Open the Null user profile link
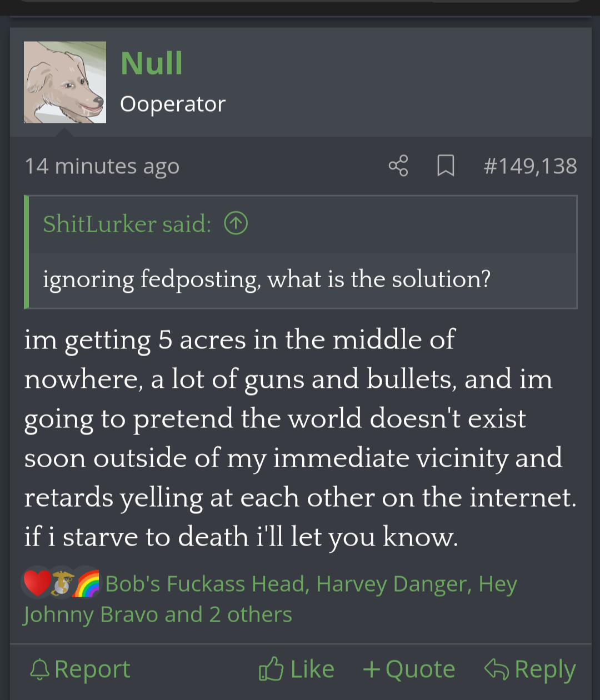The height and width of the screenshot is (700, 600). [152, 63]
